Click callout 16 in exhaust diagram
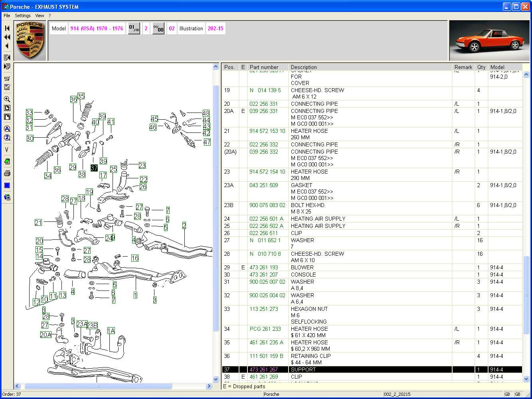The image size is (532, 399). pyautogui.click(x=135, y=258)
